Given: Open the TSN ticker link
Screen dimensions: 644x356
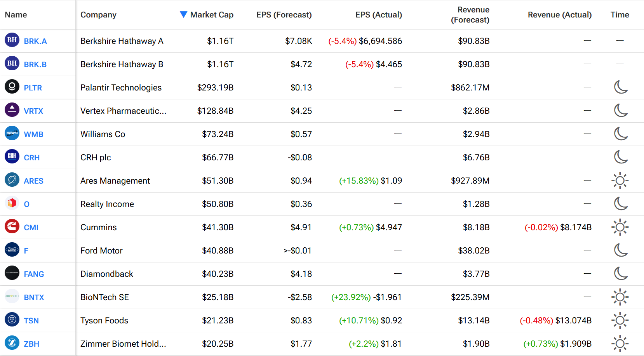Looking at the screenshot, I should click(31, 321).
